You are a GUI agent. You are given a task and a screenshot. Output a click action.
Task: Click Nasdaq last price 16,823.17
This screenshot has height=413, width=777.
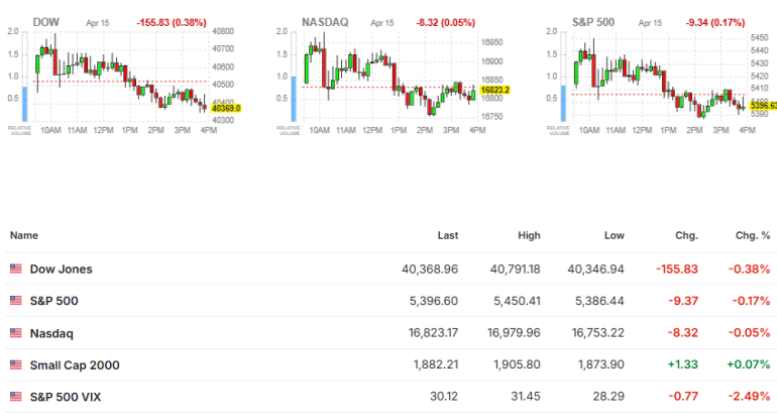434,333
